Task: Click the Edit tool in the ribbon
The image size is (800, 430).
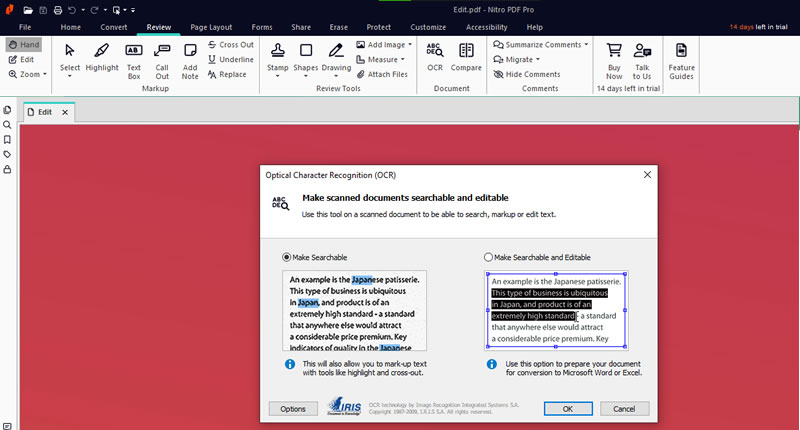Action: (x=21, y=60)
